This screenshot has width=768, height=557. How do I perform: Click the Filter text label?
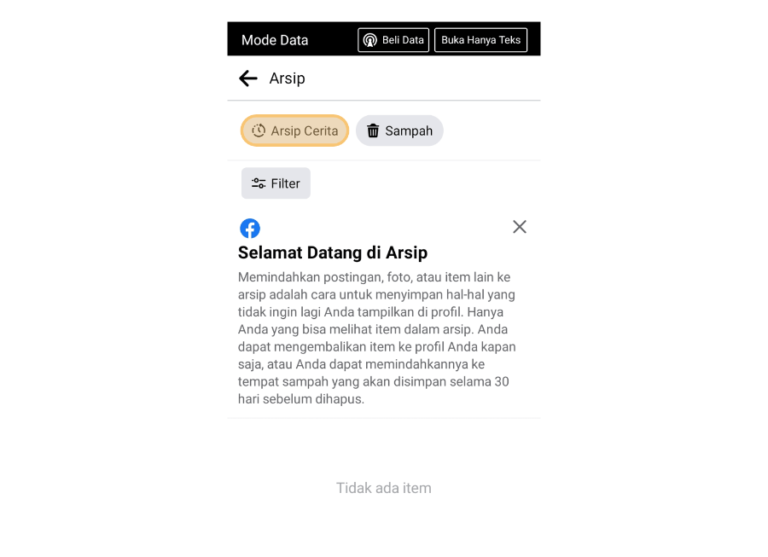point(286,184)
